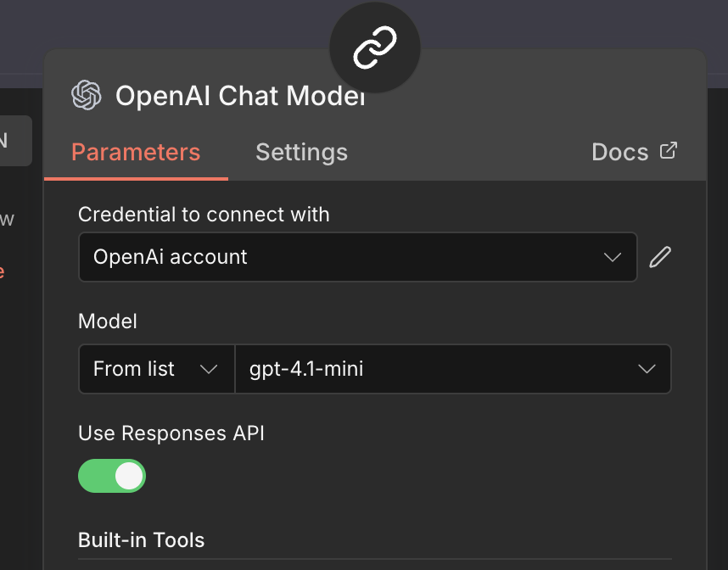Image resolution: width=728 pixels, height=570 pixels.
Task: Open the From list mode dropdown
Action: 157,369
